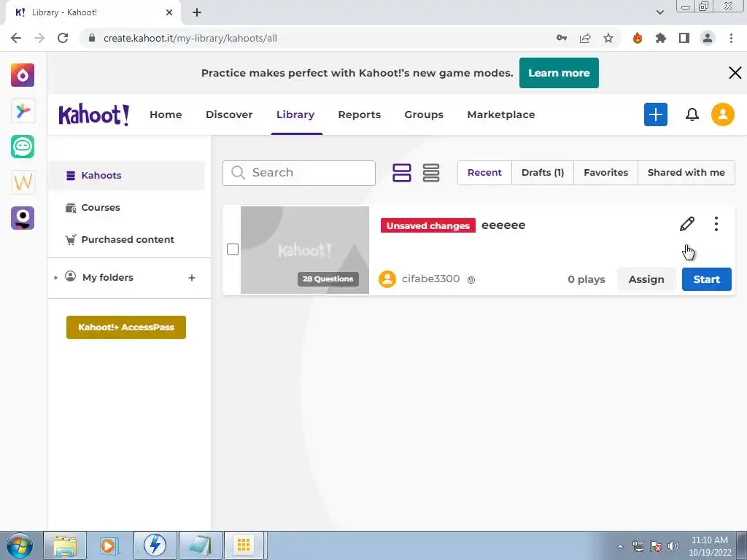747x560 pixels.
Task: Click the share page icon in address bar
Action: point(585,38)
